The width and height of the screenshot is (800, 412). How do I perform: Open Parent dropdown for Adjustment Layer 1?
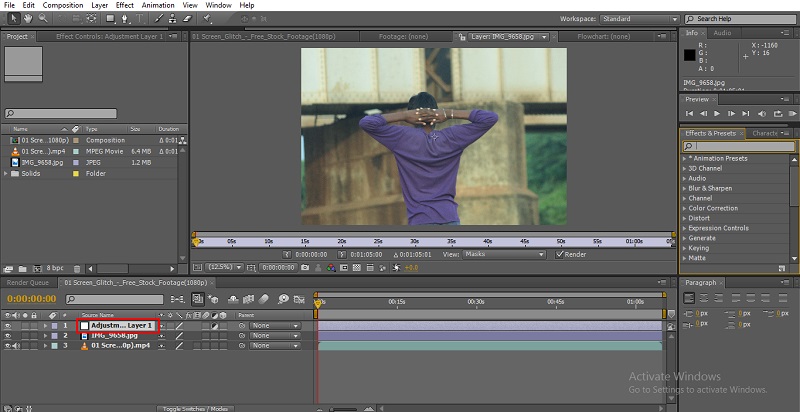click(275, 325)
